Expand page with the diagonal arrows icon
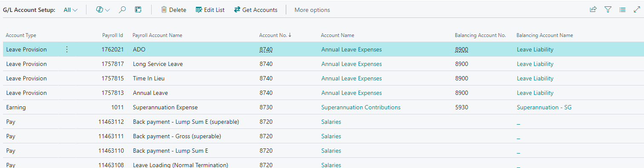The width and height of the screenshot is (644, 168). pos(637,9)
